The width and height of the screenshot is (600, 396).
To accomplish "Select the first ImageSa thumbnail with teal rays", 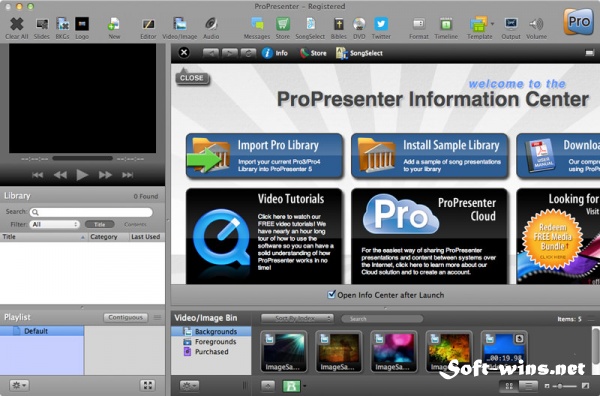I will pyautogui.click(x=284, y=352).
